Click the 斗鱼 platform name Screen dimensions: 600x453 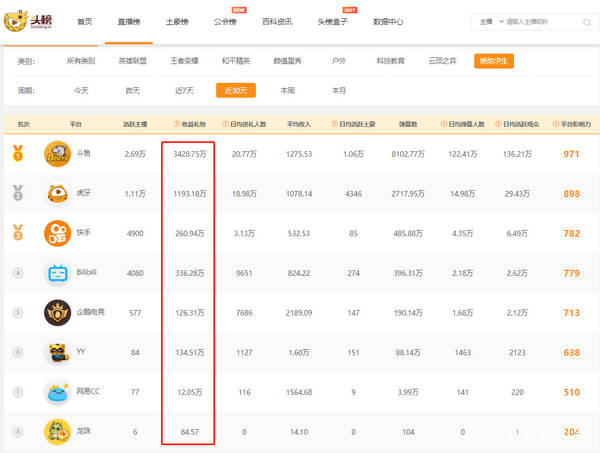[x=83, y=153]
